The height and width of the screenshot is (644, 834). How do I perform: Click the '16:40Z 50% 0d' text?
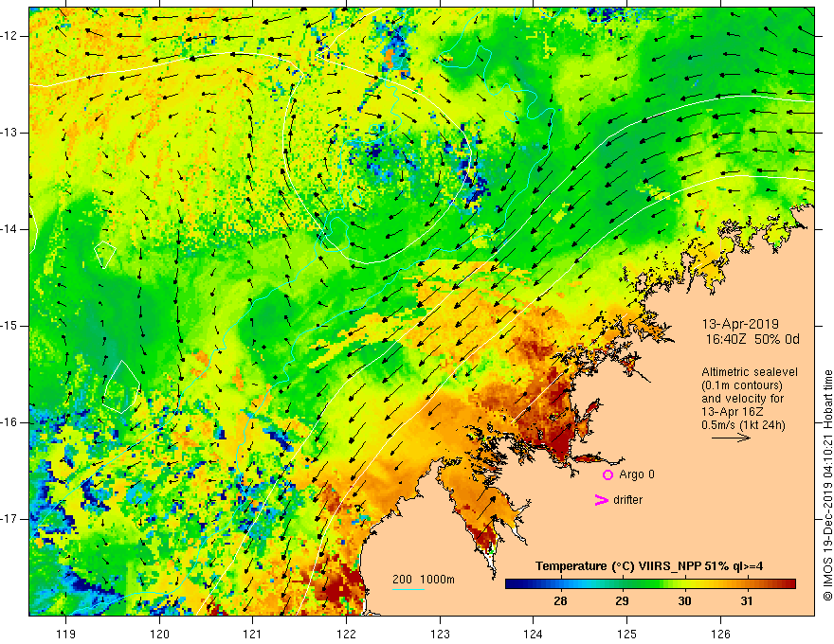(752, 340)
